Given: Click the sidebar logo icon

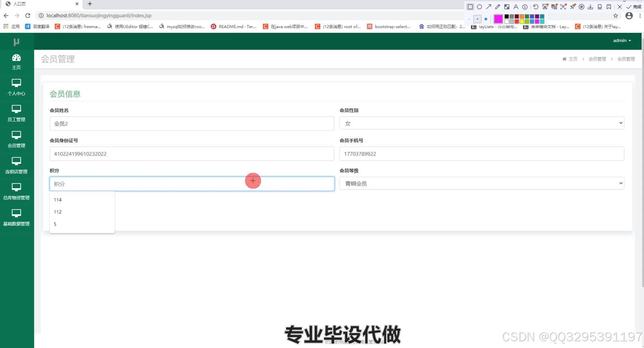Looking at the screenshot, I should click(x=16, y=42).
